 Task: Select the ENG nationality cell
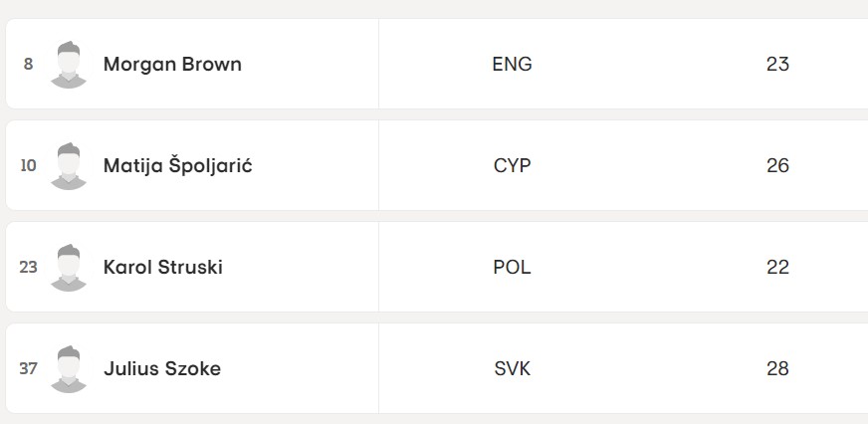click(512, 65)
